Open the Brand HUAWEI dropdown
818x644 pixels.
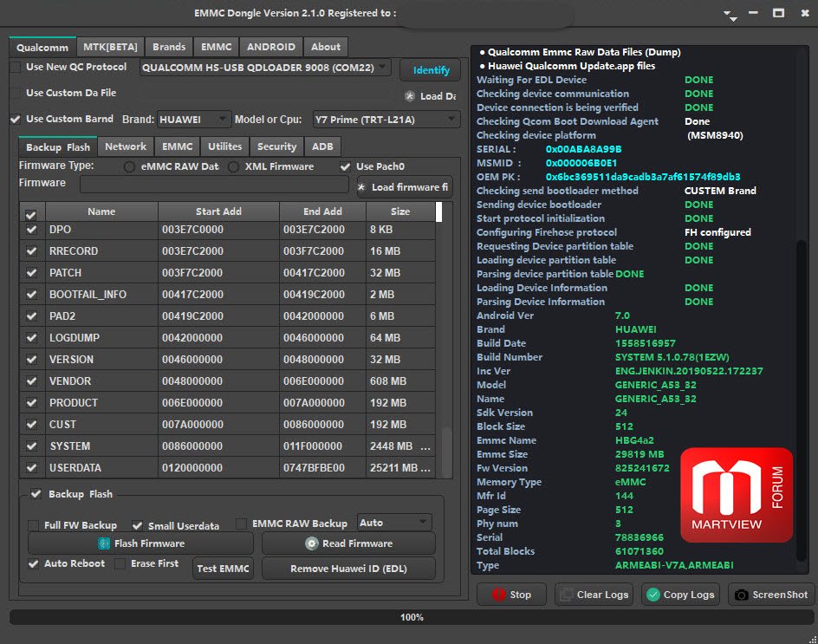(x=194, y=120)
